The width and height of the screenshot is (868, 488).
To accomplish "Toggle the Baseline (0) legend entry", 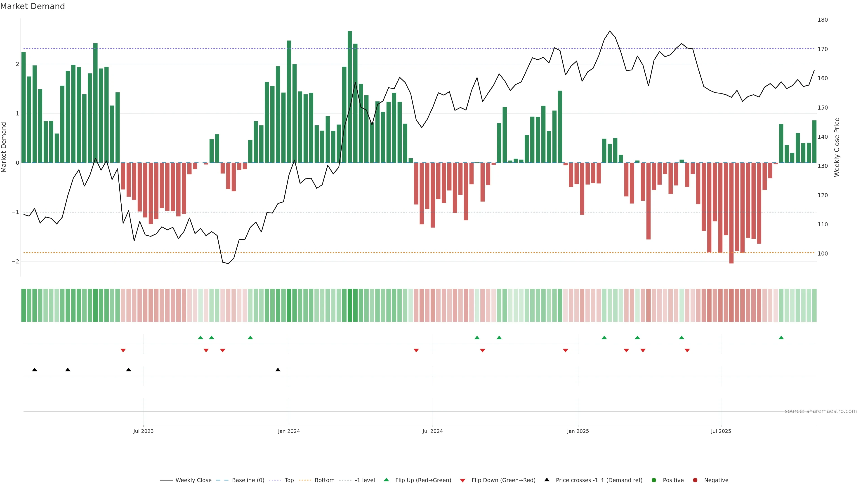I will point(248,480).
